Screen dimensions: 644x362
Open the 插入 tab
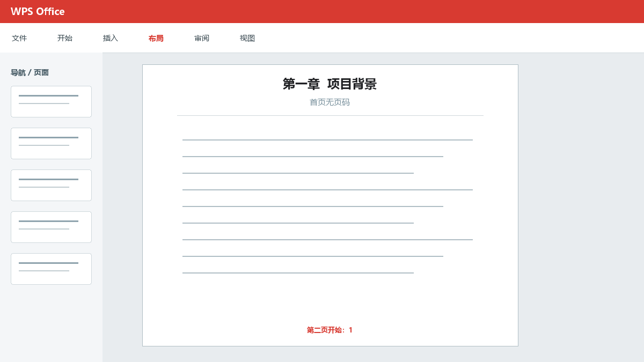111,38
